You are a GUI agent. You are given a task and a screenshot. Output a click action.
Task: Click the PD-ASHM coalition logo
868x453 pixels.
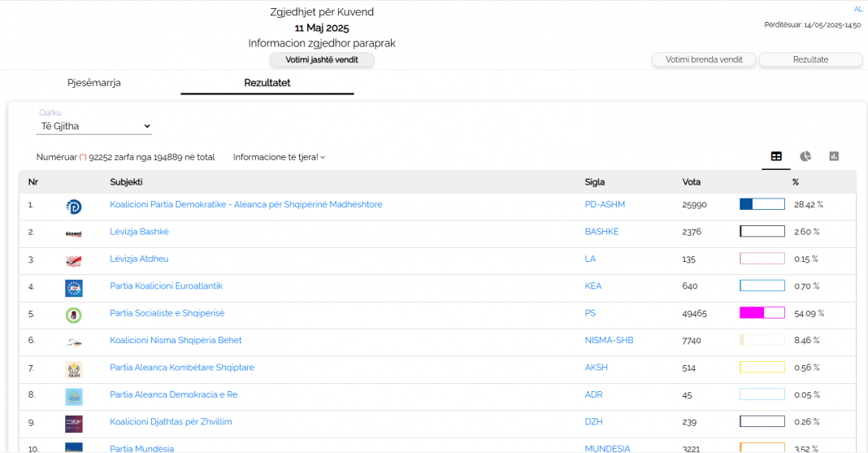point(74,207)
